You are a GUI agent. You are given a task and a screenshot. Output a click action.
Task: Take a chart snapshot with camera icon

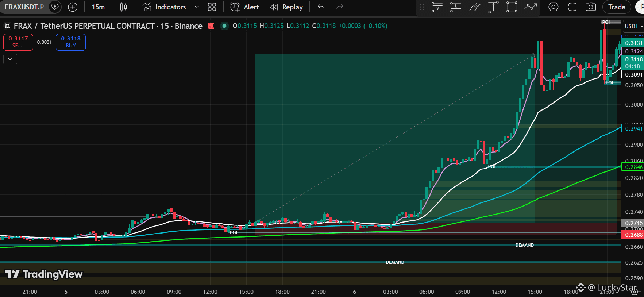coord(591,7)
